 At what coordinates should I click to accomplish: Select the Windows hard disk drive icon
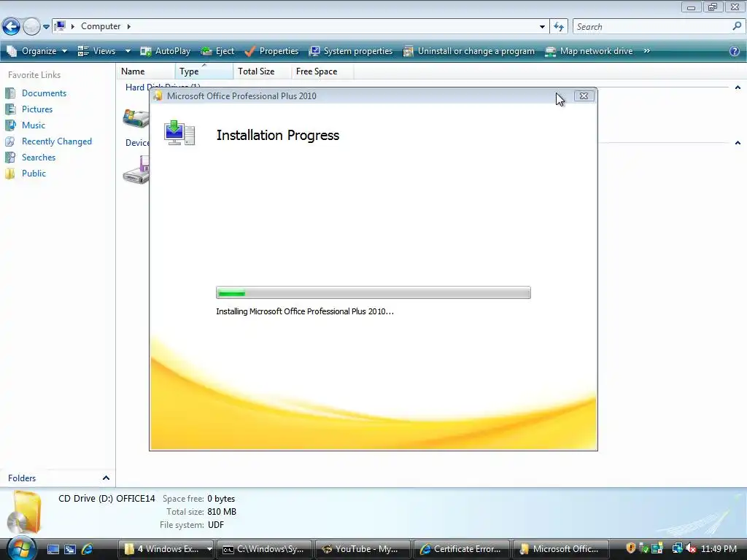(x=136, y=117)
